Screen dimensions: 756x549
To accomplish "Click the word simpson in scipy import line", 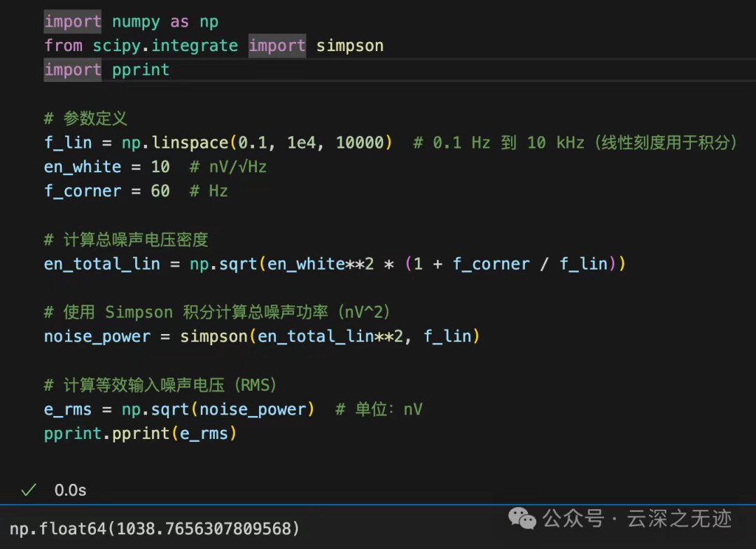I will pos(349,46).
